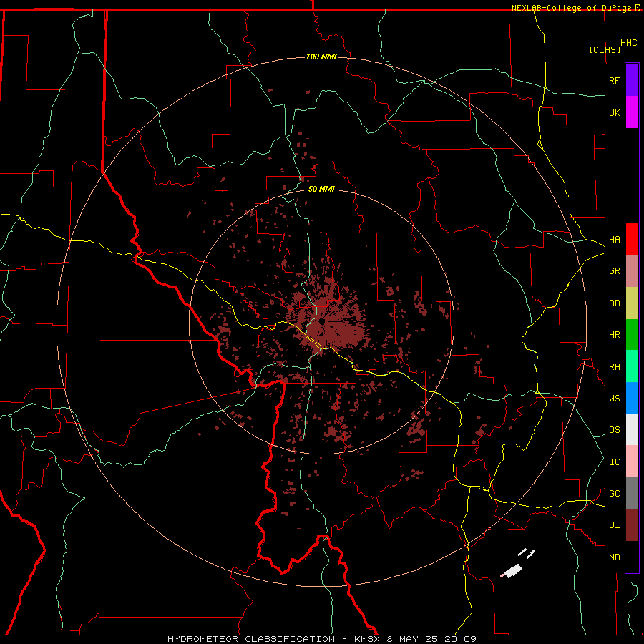Click the DS legend label
The width and height of the screenshot is (644, 644).
click(x=614, y=430)
